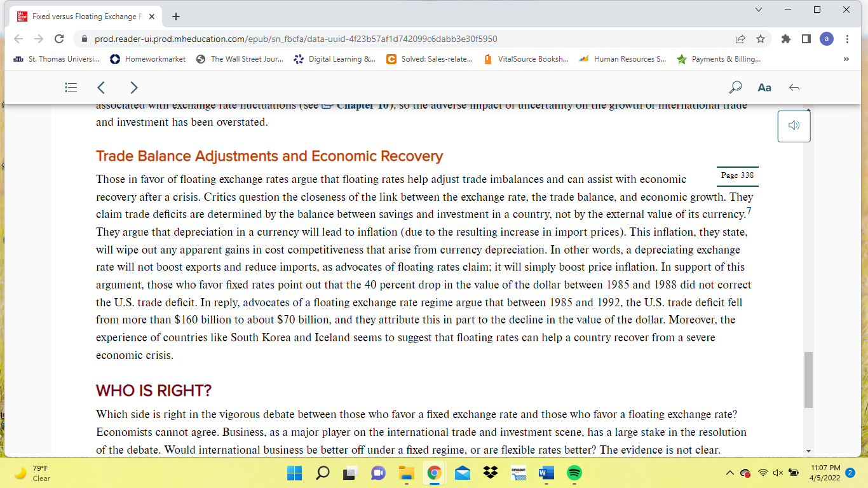Open Windows taskbar search
The height and width of the screenshot is (488, 868).
(x=322, y=473)
